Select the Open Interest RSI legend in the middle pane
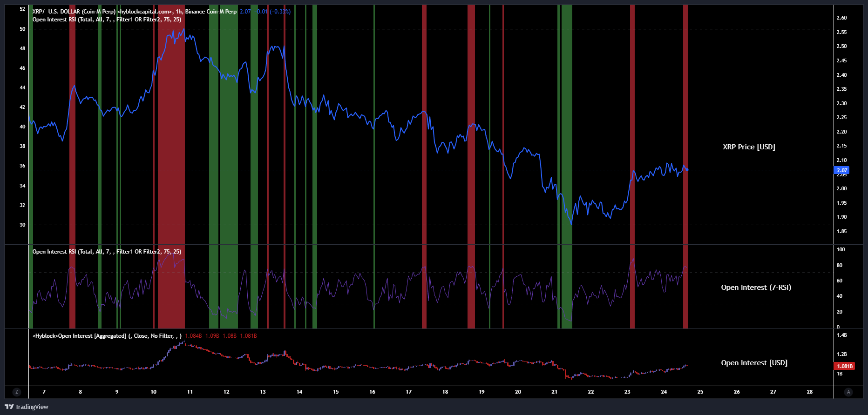This screenshot has width=868, height=415. coord(107,252)
